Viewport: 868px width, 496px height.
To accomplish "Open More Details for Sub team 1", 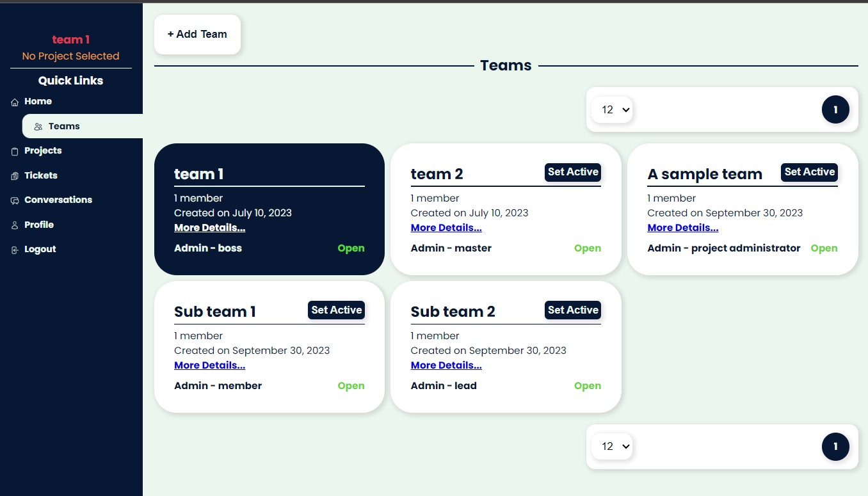I will tap(209, 365).
